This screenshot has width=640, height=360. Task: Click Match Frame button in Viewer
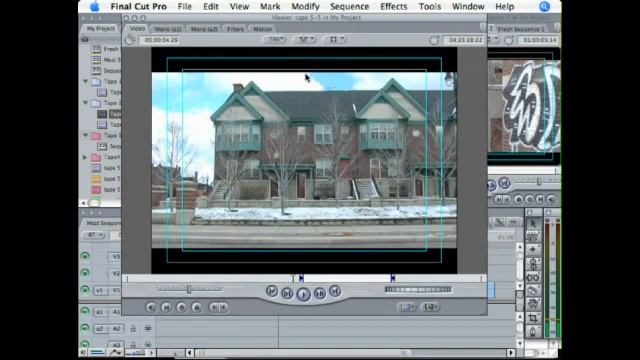151,307
